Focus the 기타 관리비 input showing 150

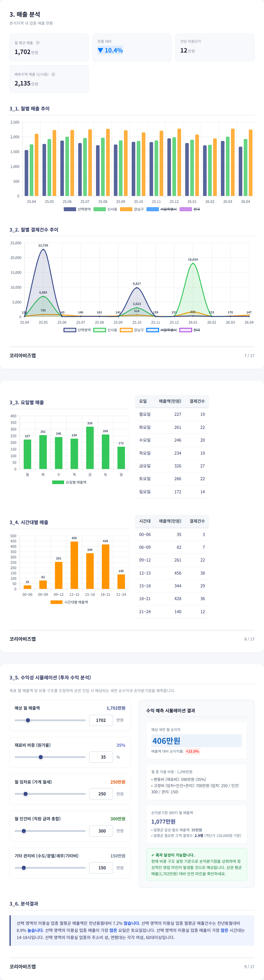coord(101,868)
